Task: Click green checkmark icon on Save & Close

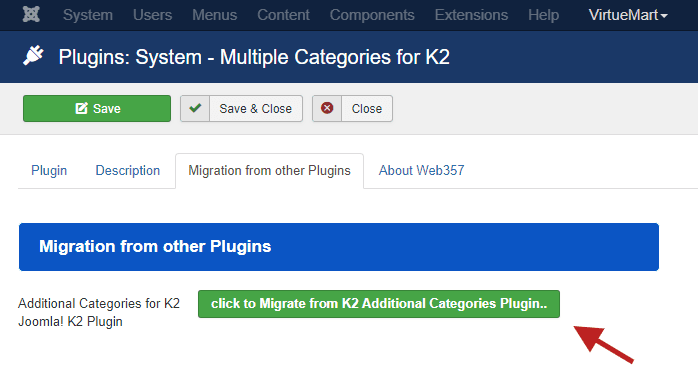Action: pyautogui.click(x=195, y=108)
